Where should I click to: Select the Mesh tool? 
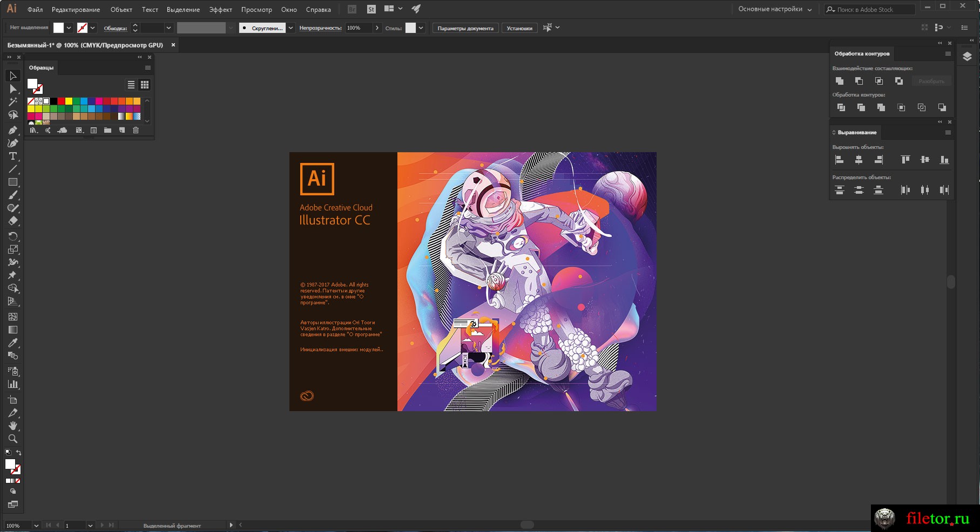tap(13, 317)
